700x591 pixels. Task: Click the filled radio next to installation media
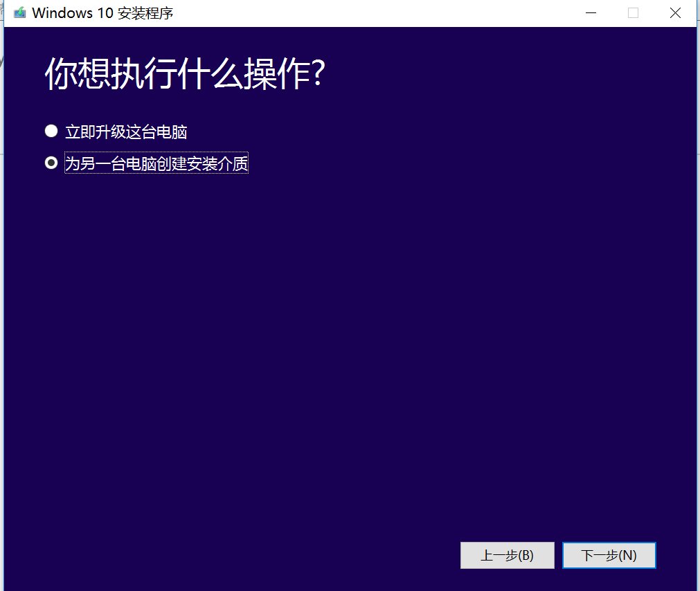(51, 163)
